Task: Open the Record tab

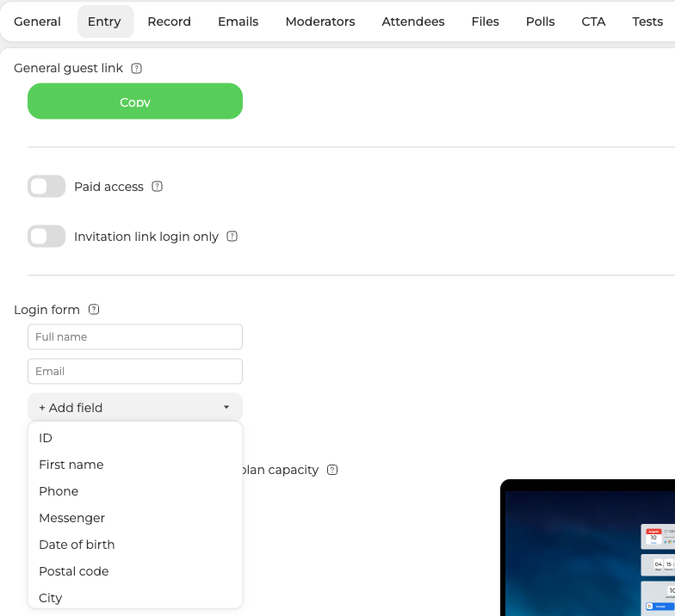Action: pos(169,22)
